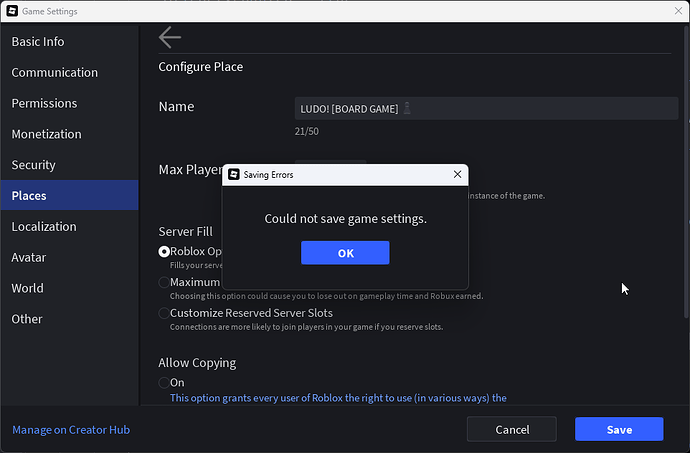
Task: Click the Roblox Studio logo in Game Settings title bar
Action: (12, 11)
